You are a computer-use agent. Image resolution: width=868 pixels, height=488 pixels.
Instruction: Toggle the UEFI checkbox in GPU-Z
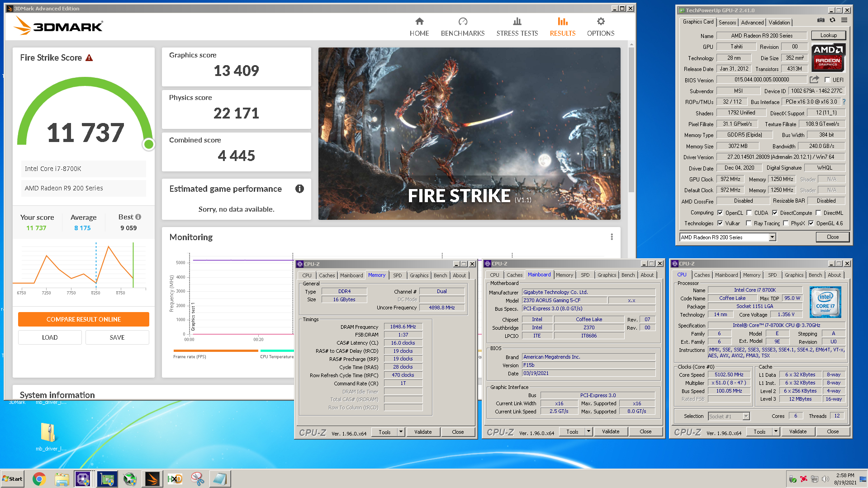click(x=827, y=80)
